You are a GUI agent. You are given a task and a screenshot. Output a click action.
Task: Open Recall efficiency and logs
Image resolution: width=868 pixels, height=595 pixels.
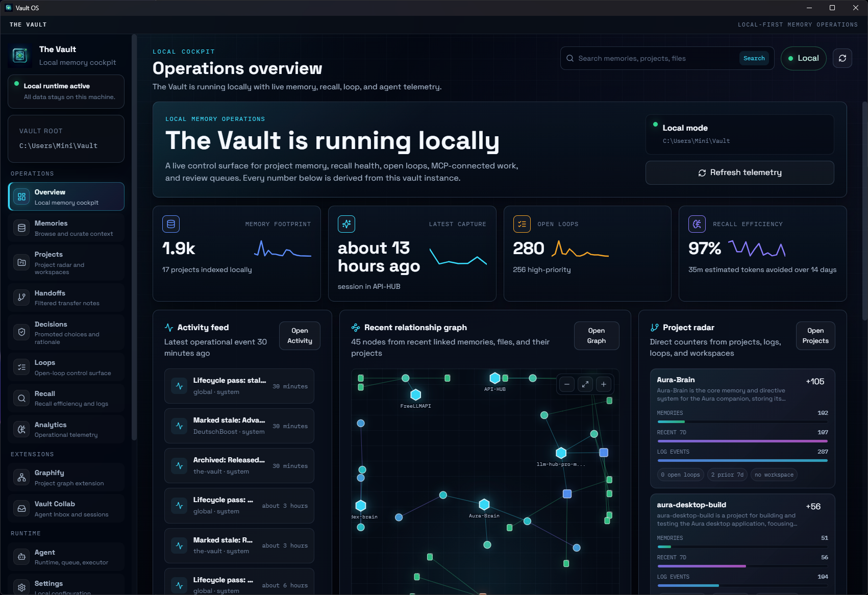pyautogui.click(x=66, y=398)
